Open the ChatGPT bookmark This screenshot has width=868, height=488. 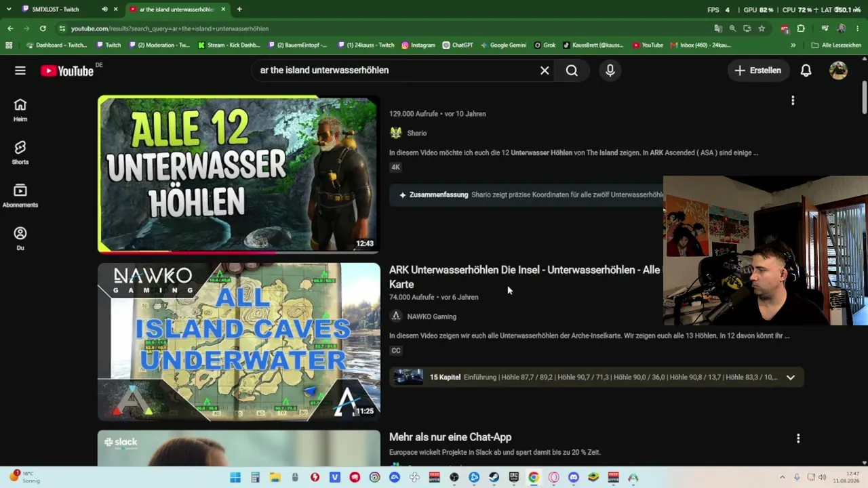(x=458, y=45)
